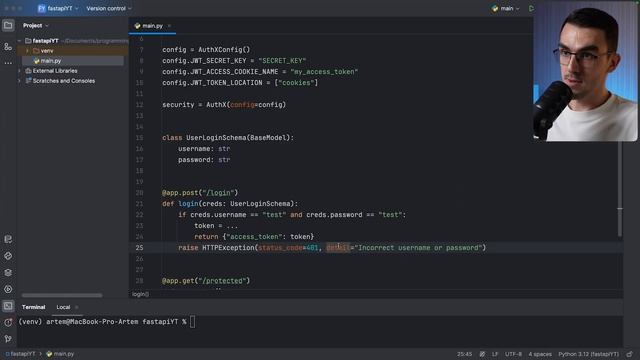The width and height of the screenshot is (640, 360).
Task: Click the login() breadcrumb below editor
Action: tap(140, 294)
